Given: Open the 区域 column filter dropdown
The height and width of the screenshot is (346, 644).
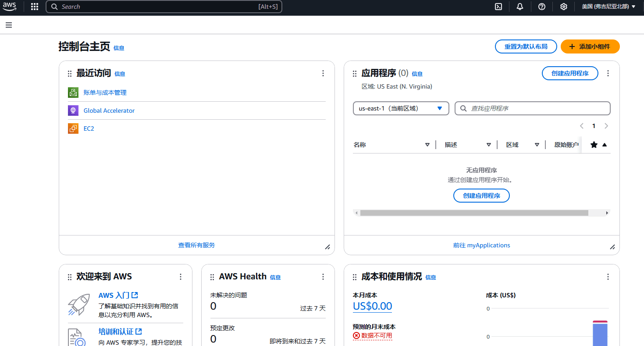Looking at the screenshot, I should click(537, 144).
